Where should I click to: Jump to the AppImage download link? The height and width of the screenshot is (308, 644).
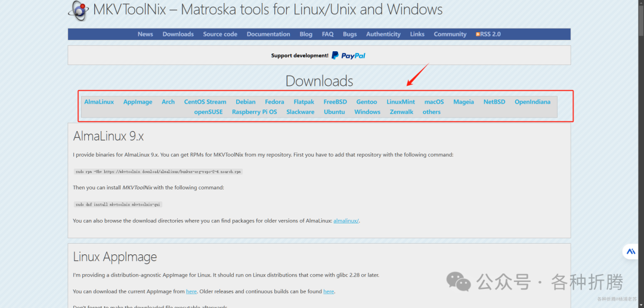[138, 102]
